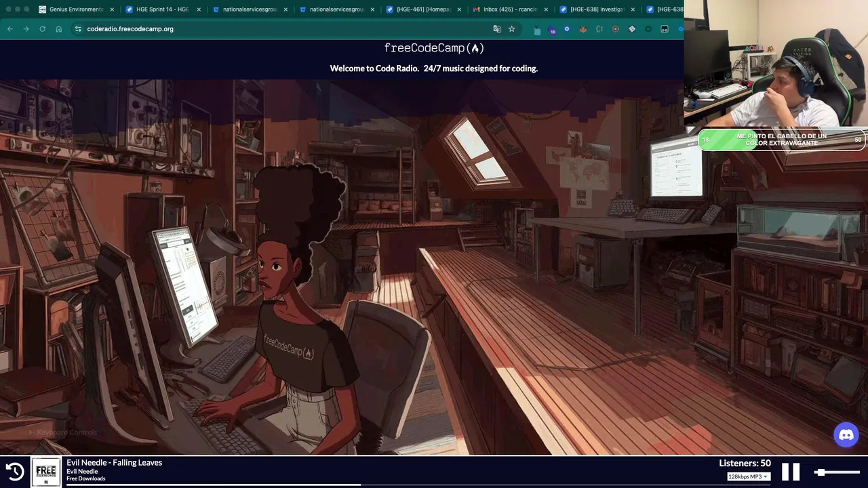Click the Free Downloads album name text

85,479
